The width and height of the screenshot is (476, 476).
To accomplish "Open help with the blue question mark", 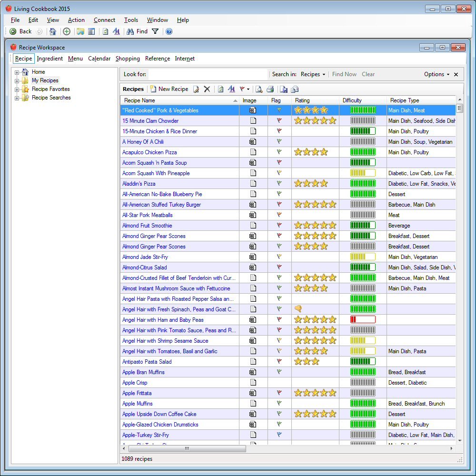I will (169, 31).
